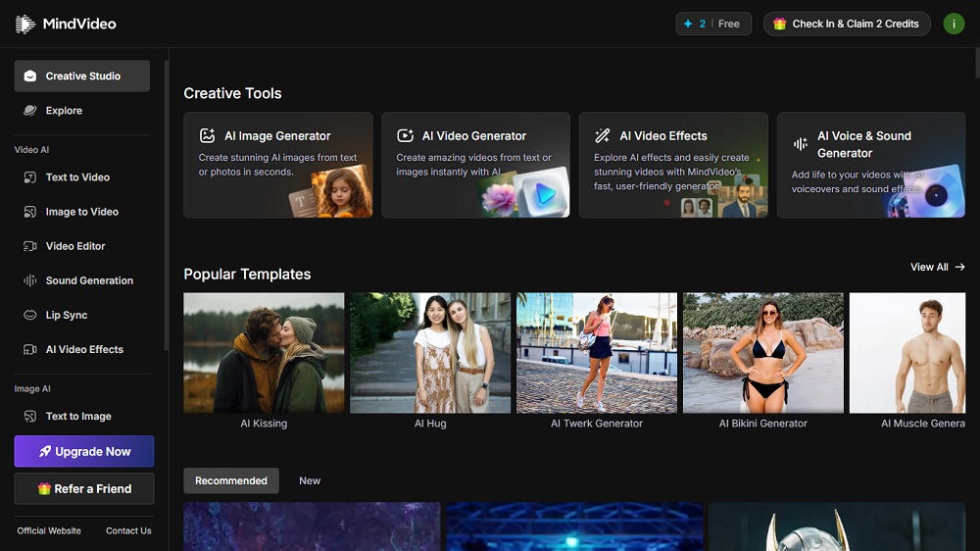Click Check In & Claim 2 Credits
The width and height of the screenshot is (980, 551).
click(x=847, y=24)
